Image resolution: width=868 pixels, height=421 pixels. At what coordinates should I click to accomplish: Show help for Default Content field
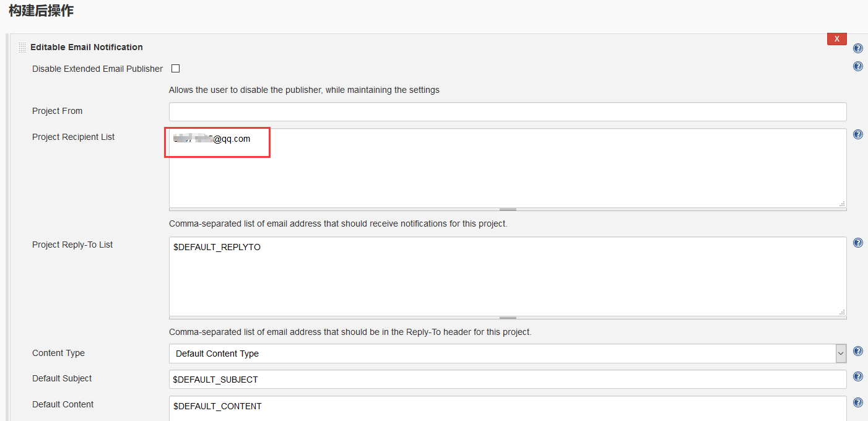click(858, 402)
